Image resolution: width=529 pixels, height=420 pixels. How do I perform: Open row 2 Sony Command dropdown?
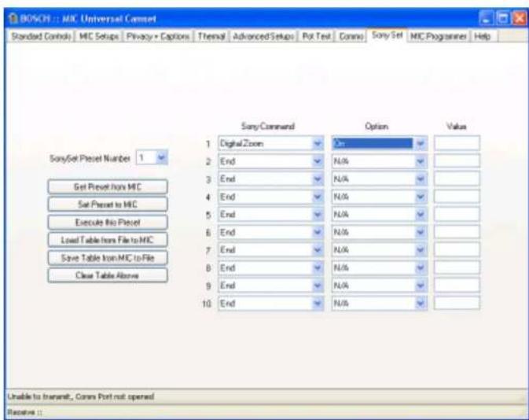(x=271, y=161)
